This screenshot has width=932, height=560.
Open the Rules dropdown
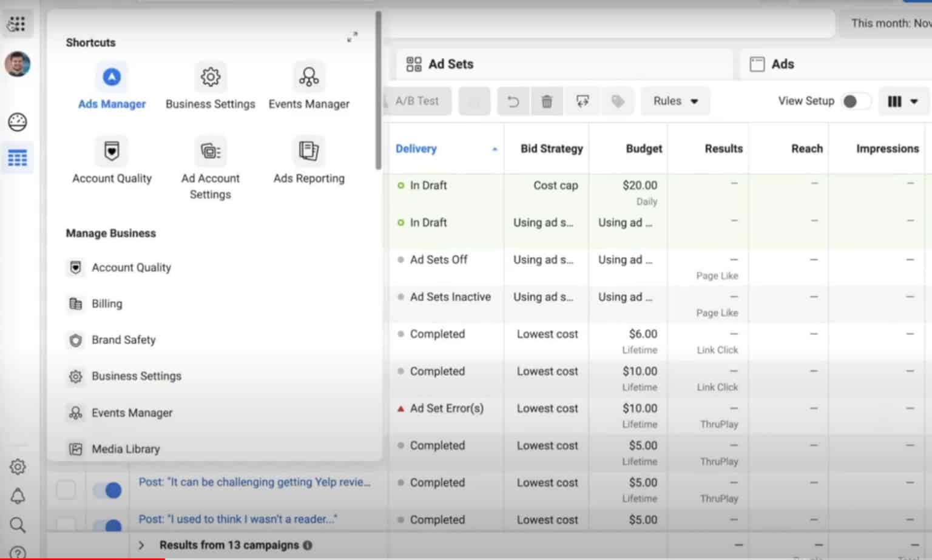coord(675,101)
